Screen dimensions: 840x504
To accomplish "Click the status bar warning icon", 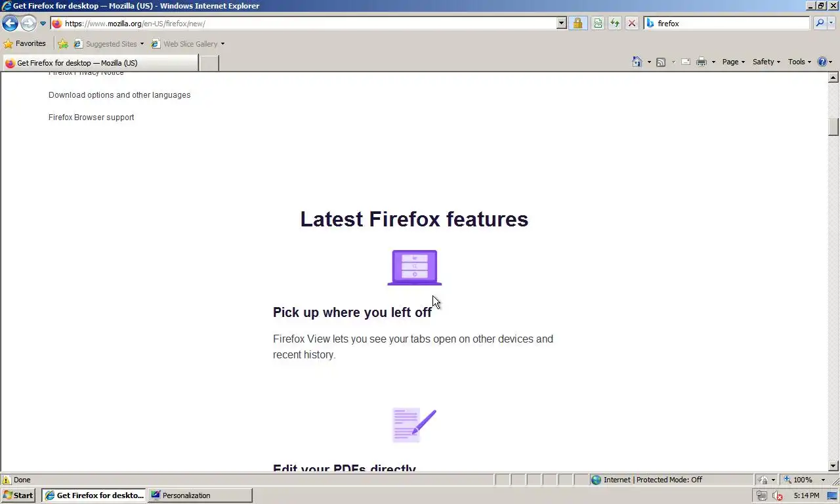I will (7, 480).
